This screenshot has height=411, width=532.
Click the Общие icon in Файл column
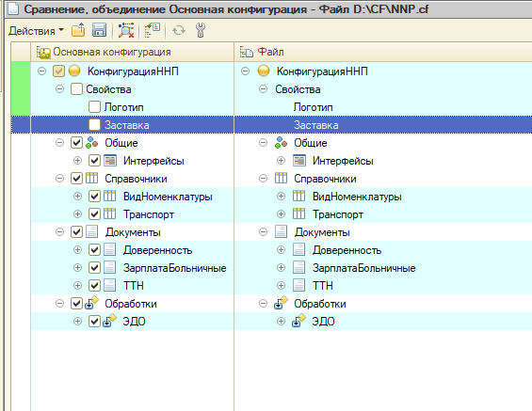[x=282, y=143]
